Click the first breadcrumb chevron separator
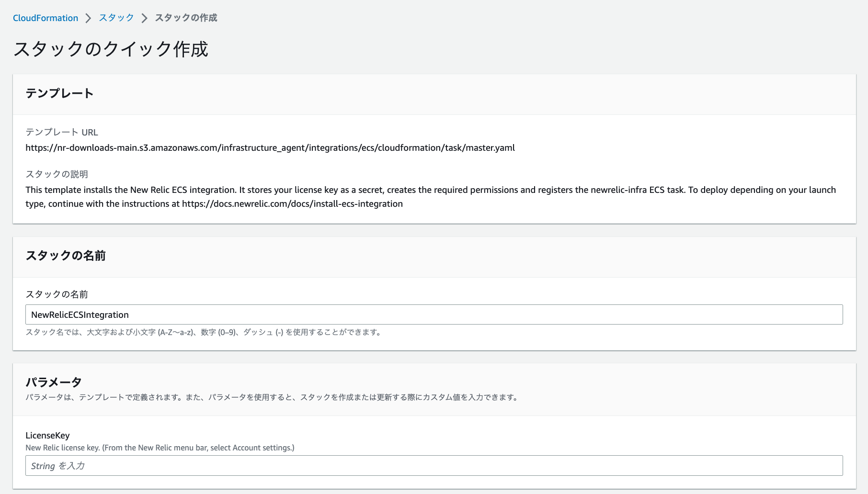Image resolution: width=868 pixels, height=494 pixels. 88,18
